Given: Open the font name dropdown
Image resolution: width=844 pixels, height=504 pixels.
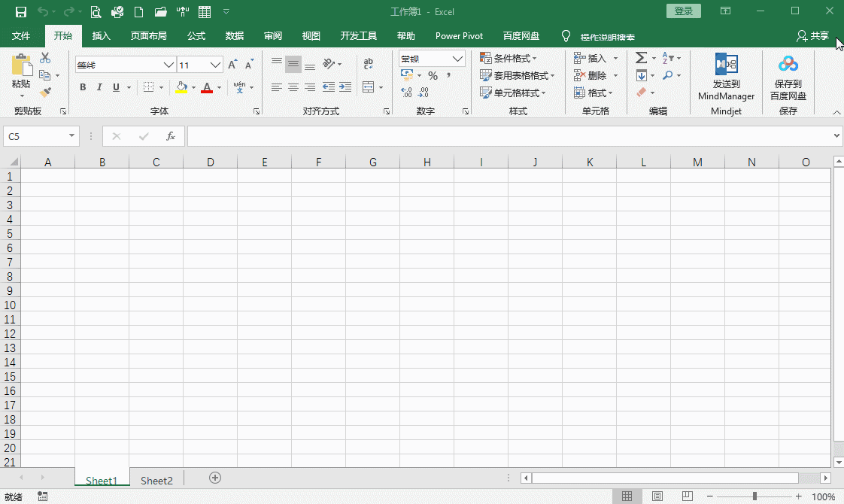Looking at the screenshot, I should coord(168,65).
